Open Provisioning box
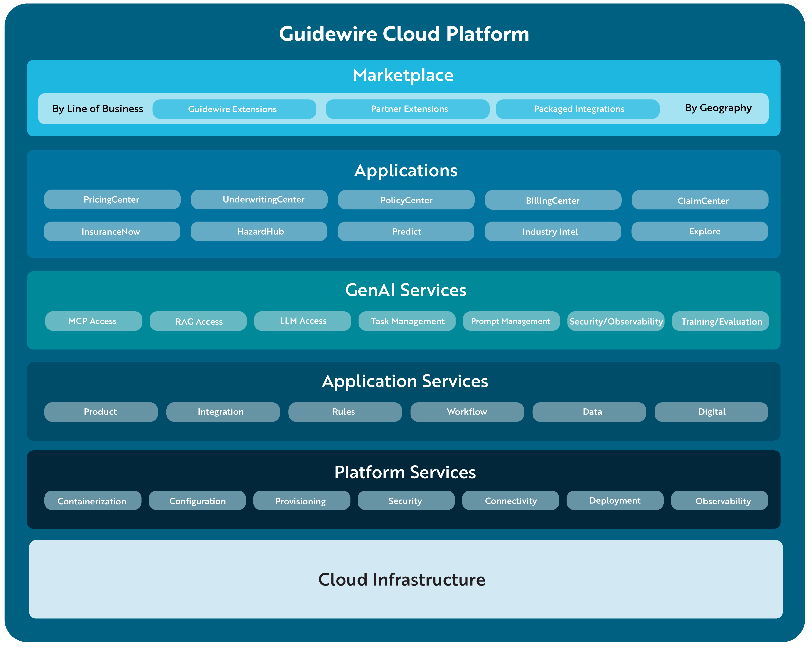Screen dimensions: 812x649 (301, 500)
